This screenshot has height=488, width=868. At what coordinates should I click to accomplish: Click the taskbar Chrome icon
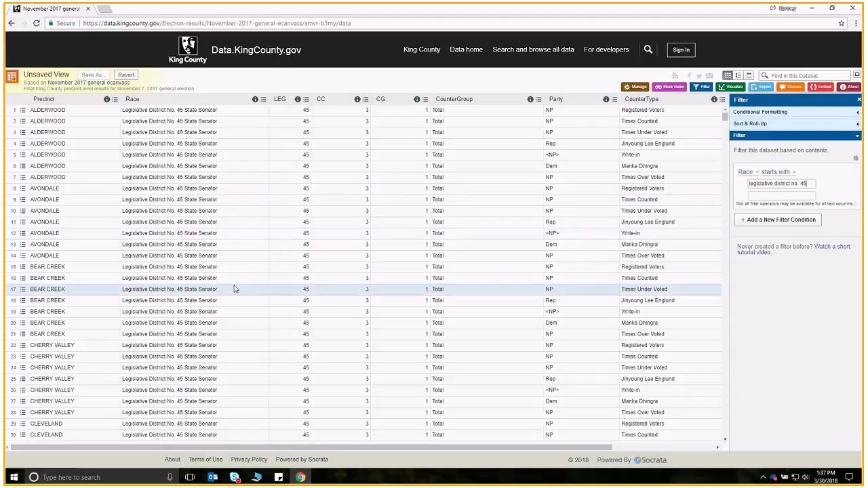click(x=300, y=477)
